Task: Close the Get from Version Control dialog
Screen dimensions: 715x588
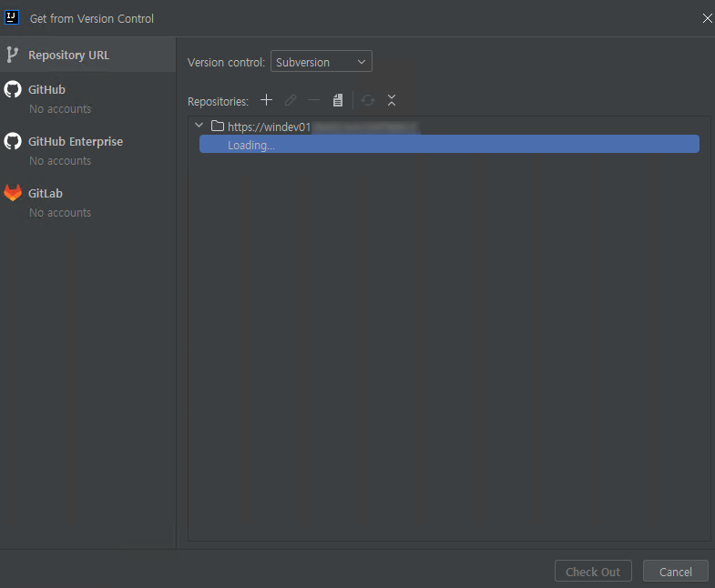Action: point(707,18)
